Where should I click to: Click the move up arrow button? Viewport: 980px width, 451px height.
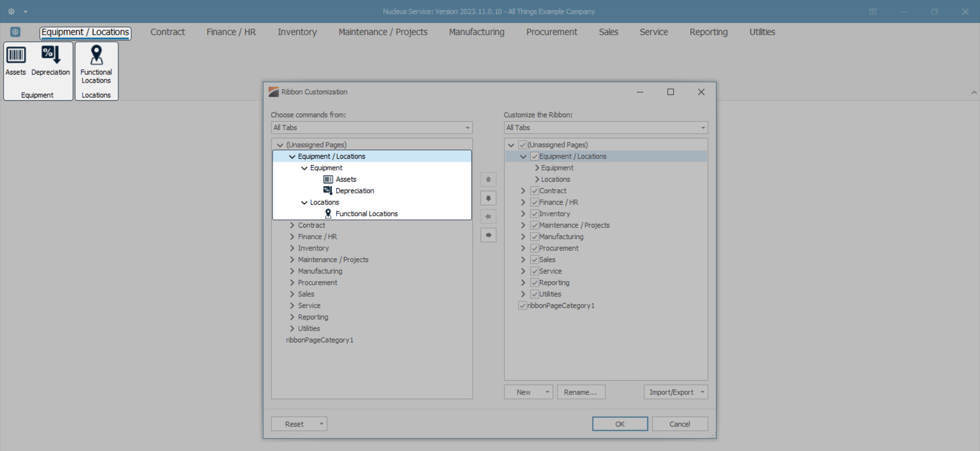(488, 180)
